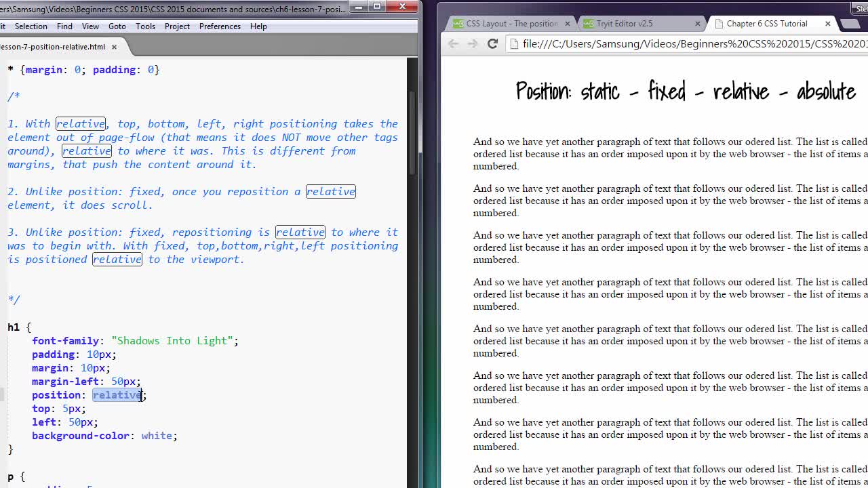Image resolution: width=868 pixels, height=488 pixels.
Task: Click the highlighted 'relative' value in position property
Action: click(117, 395)
